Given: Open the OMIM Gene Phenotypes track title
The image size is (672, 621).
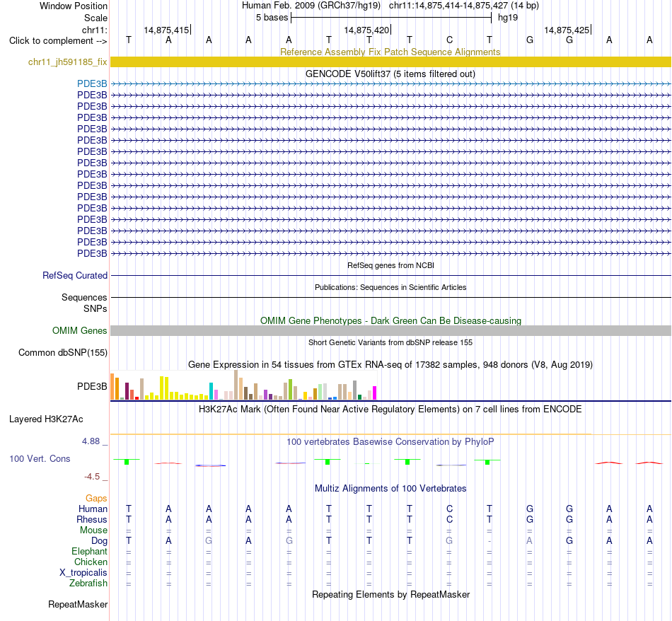Looking at the screenshot, I should 390,320.
